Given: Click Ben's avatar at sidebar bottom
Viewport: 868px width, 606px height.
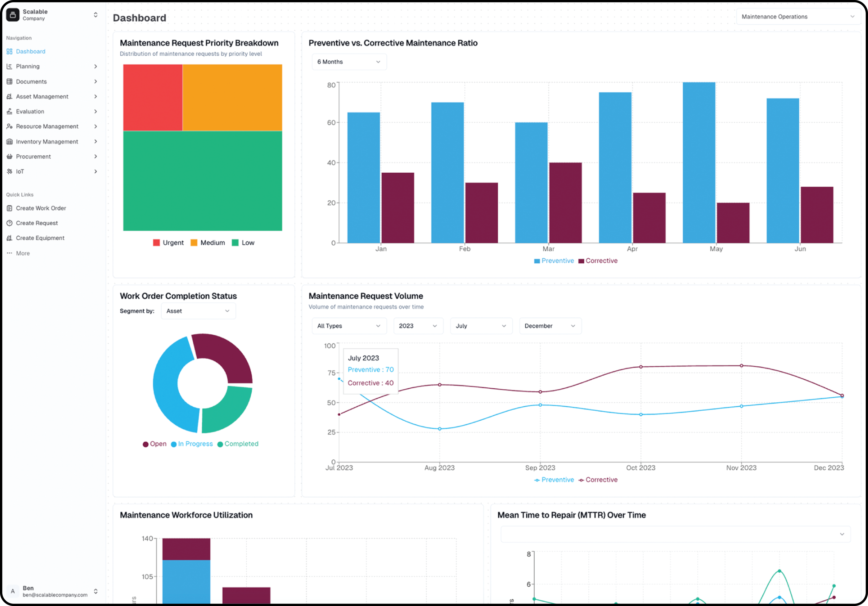Looking at the screenshot, I should 13,591.
